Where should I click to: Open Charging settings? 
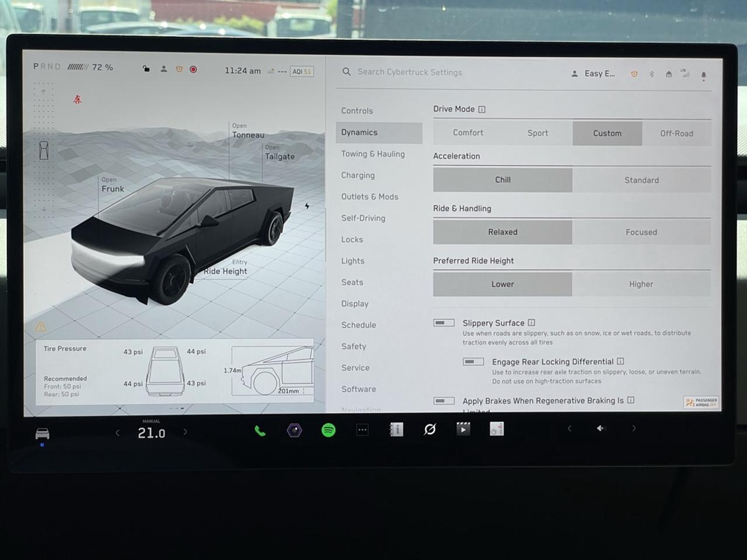point(358,176)
